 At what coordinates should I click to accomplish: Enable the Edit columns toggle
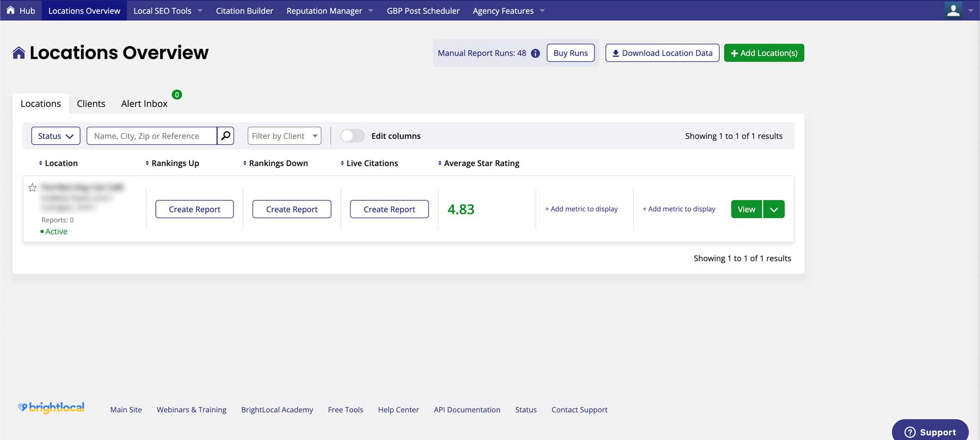(x=352, y=136)
